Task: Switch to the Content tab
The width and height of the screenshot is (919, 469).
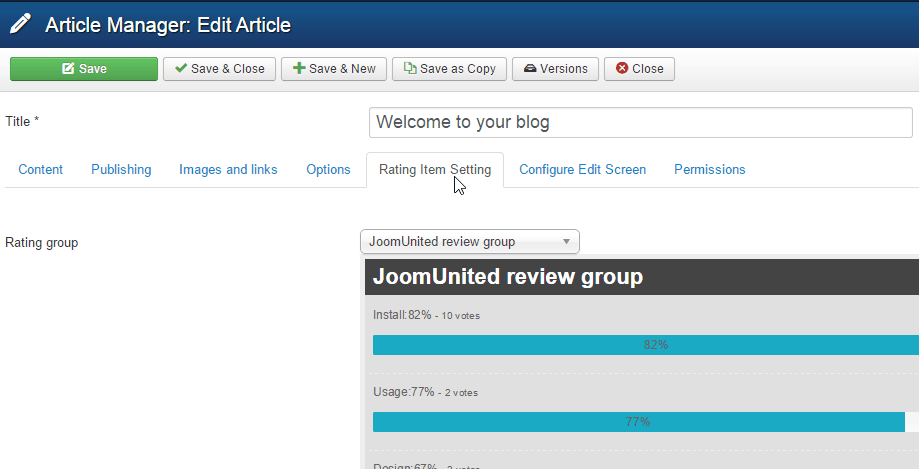Action: (41, 170)
